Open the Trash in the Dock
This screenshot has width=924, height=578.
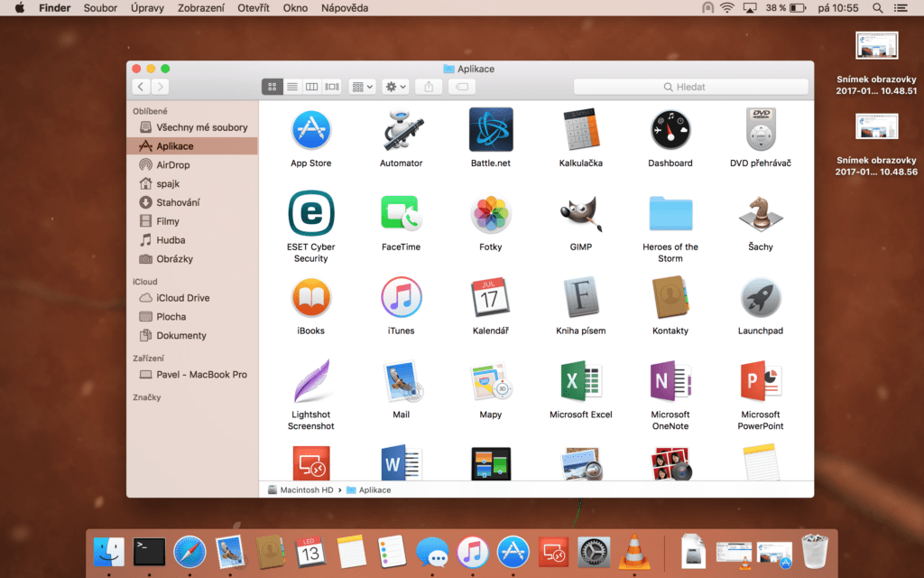tap(815, 552)
